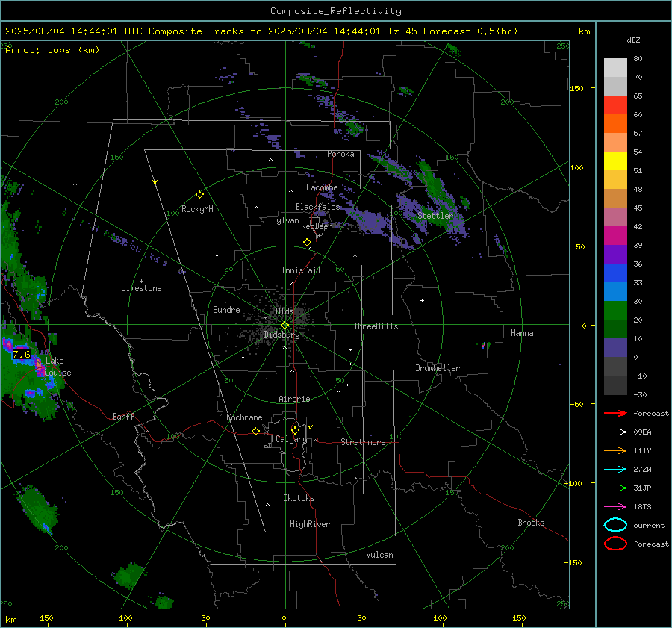The width and height of the screenshot is (672, 628).
Task: Click the 150 km tick on right axis
Action: (577, 88)
